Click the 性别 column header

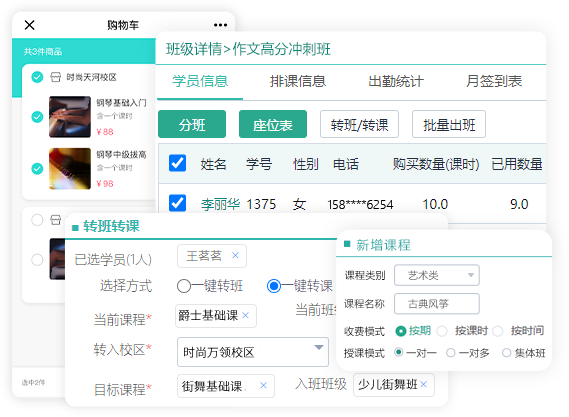[x=306, y=164]
